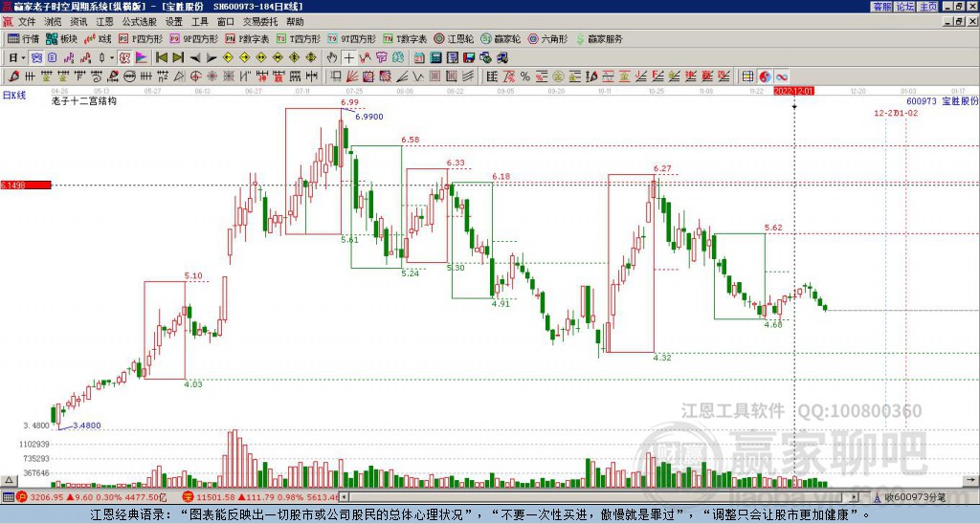Open the 文件 menu
The image size is (980, 524).
pos(27,22)
